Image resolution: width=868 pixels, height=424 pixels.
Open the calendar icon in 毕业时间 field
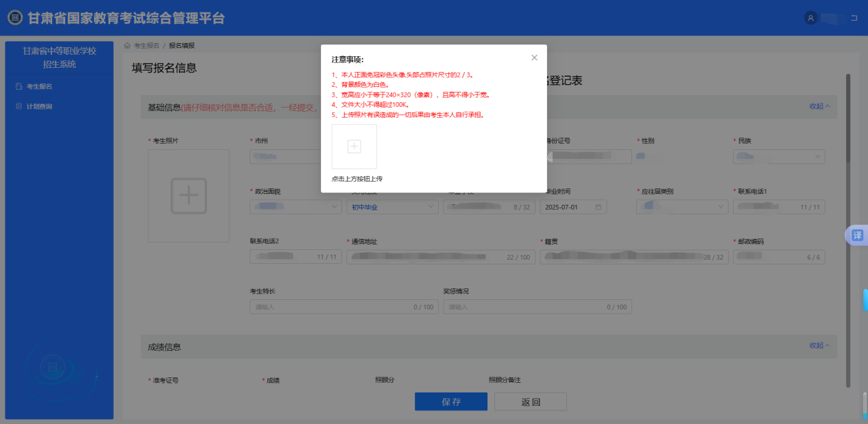tap(598, 208)
